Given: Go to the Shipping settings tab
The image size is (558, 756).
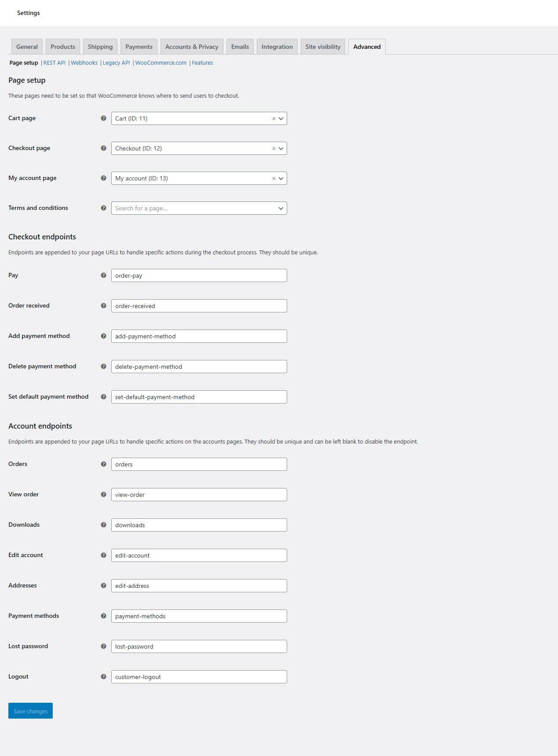Looking at the screenshot, I should click(x=100, y=47).
